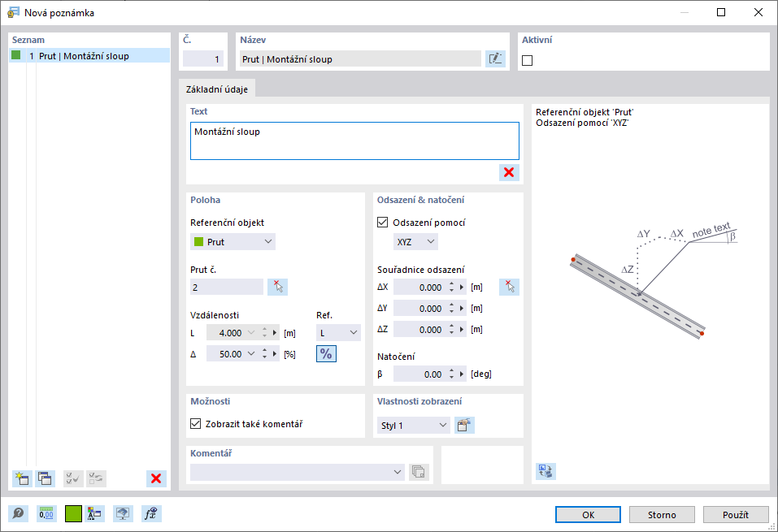The height and width of the screenshot is (532, 778).
Task: Click the green color swatch in the bottom toolbar
Action: 73,513
